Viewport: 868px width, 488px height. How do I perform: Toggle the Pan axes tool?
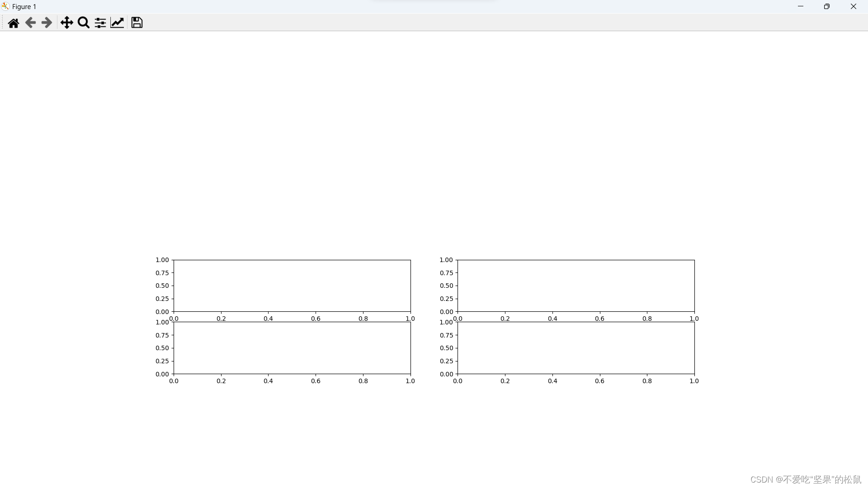[66, 23]
